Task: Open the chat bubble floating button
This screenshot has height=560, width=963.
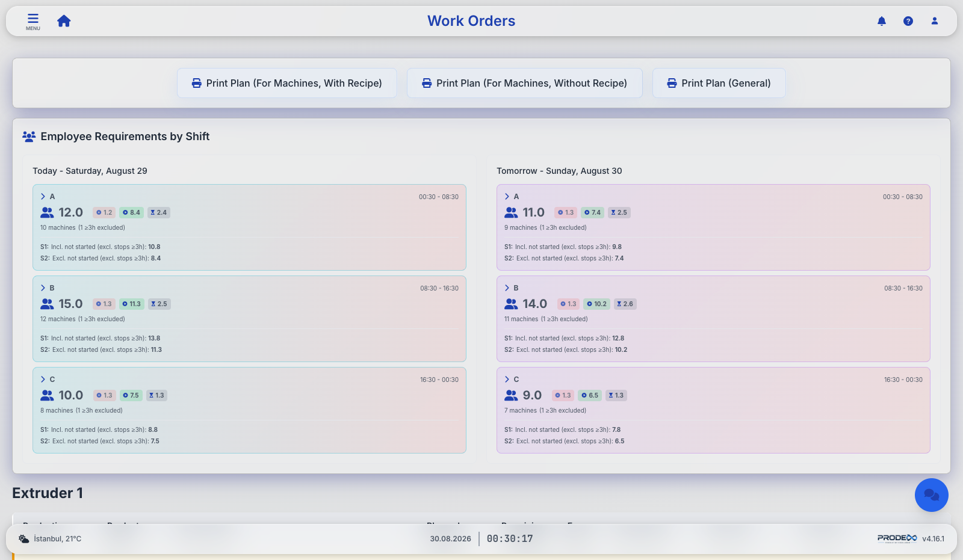Action: click(x=932, y=495)
